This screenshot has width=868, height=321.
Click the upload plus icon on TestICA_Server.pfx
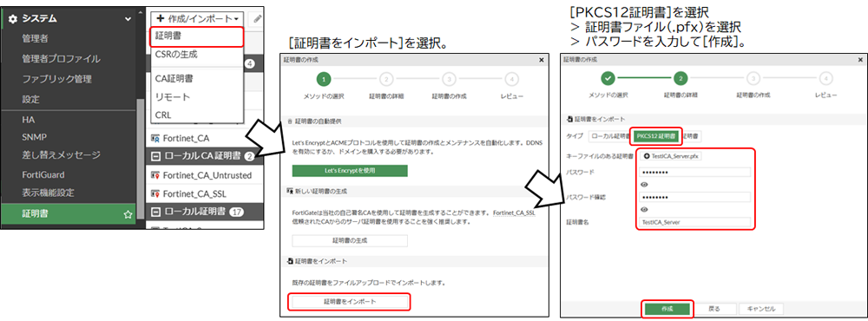click(x=647, y=157)
